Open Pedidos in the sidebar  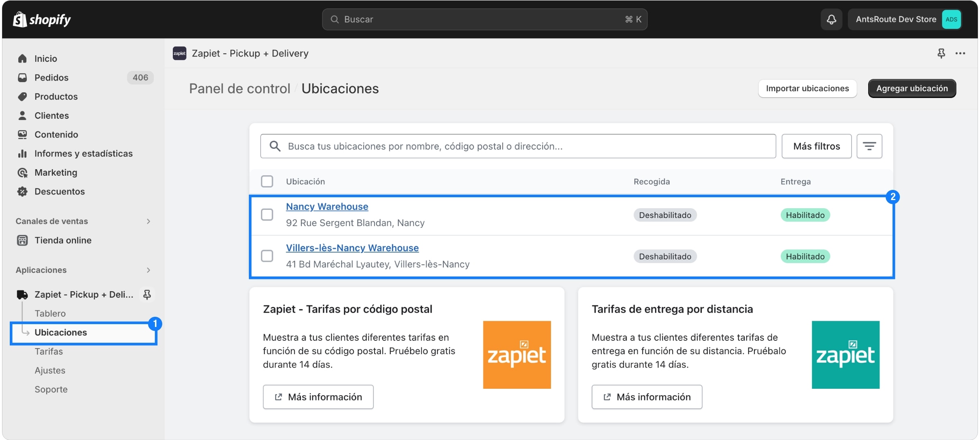(x=51, y=78)
